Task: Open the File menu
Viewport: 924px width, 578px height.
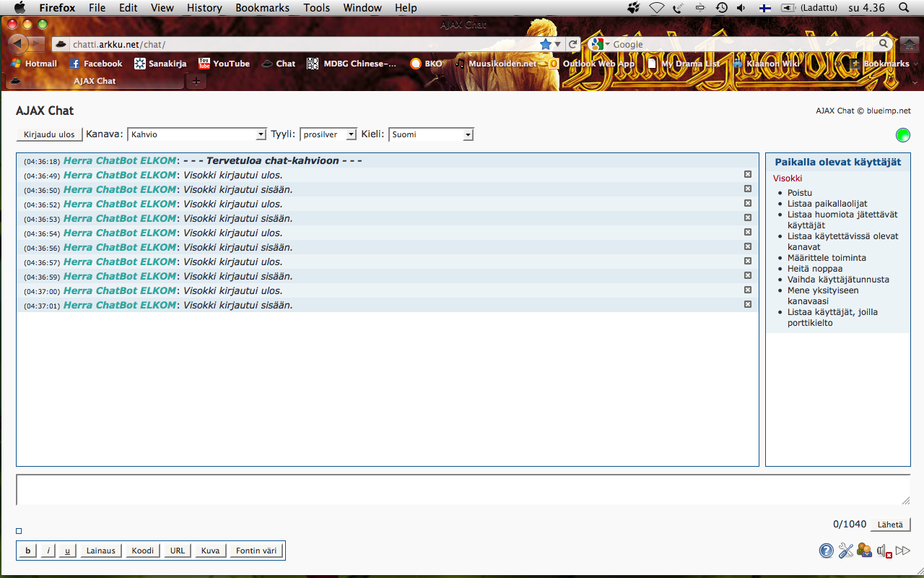Action: click(97, 8)
